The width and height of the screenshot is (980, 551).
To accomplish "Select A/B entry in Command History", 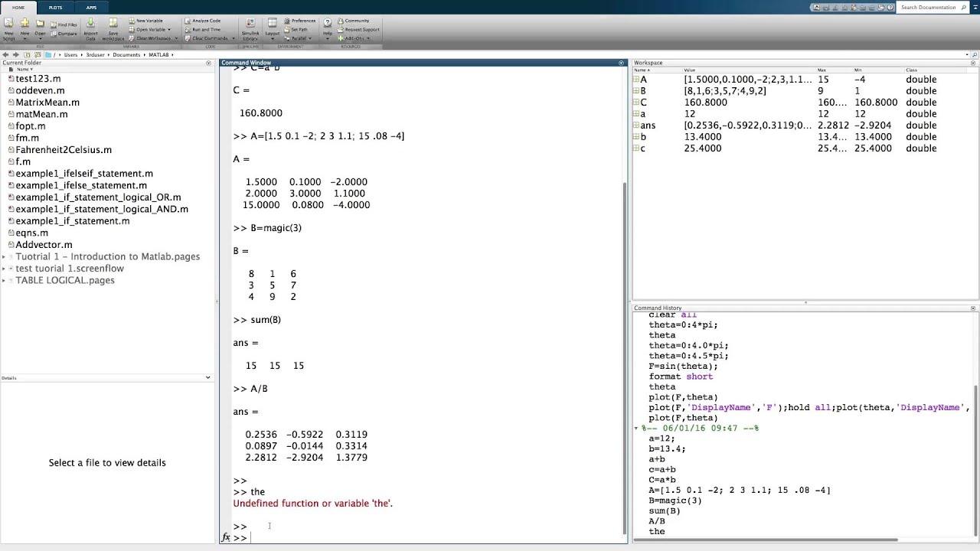I will (x=657, y=521).
